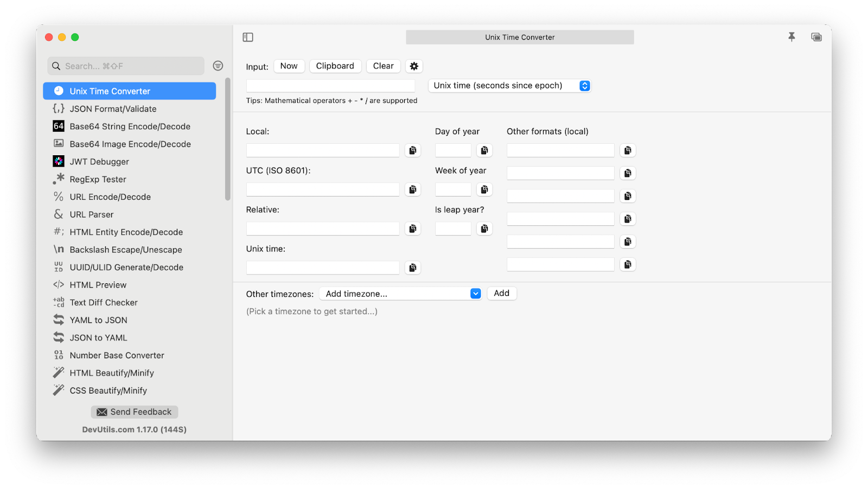Click the sidebar scrollbar
Viewport: 868px width, 489px height.
click(228, 139)
